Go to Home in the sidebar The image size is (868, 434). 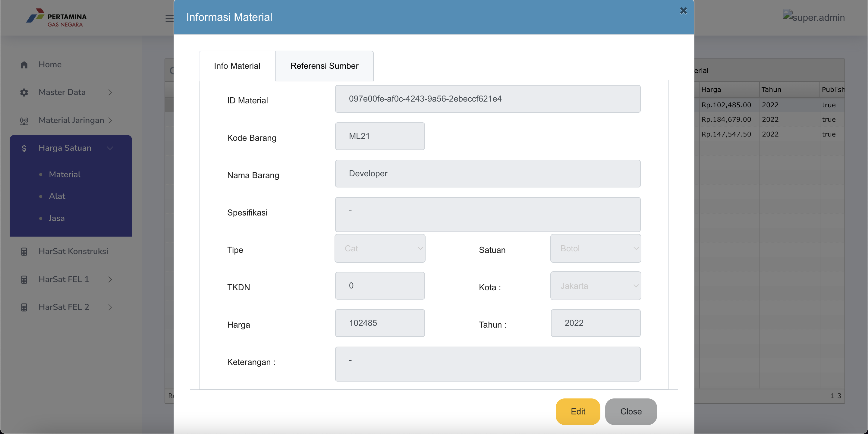pos(50,64)
